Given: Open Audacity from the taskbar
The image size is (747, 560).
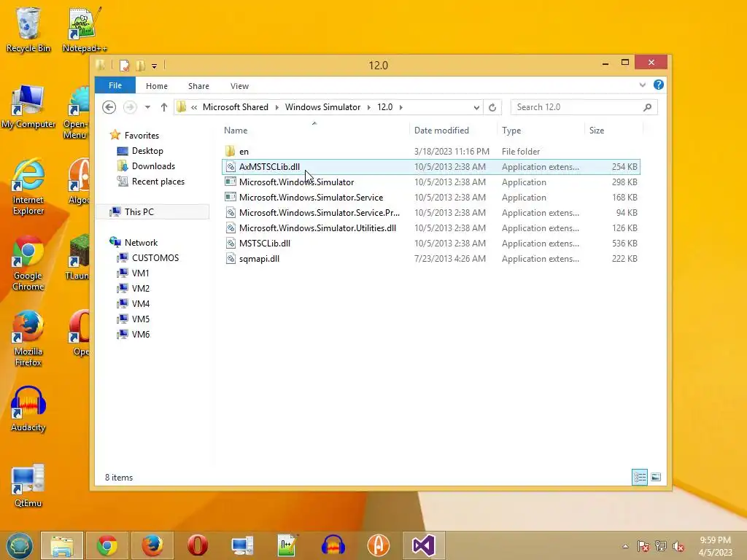Looking at the screenshot, I should click(x=333, y=545).
